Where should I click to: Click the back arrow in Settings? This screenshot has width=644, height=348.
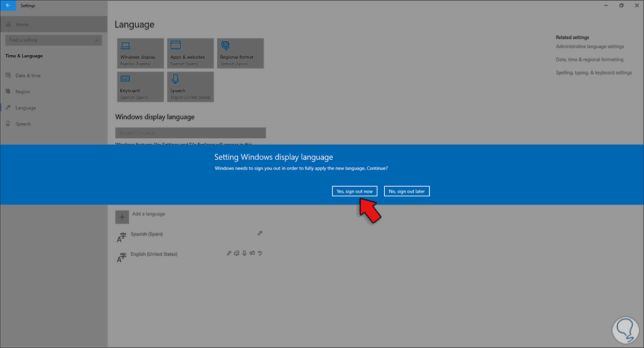(8, 5)
